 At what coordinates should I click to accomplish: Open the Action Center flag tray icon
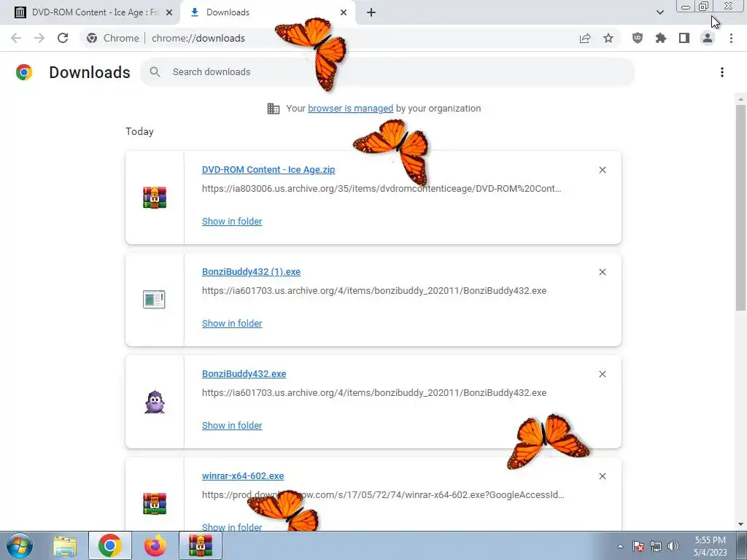(x=638, y=546)
